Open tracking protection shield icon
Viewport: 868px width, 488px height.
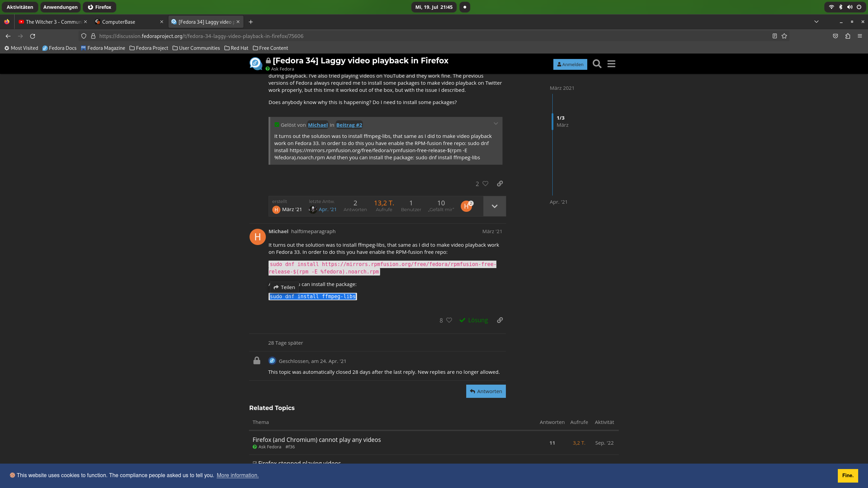pos(84,36)
